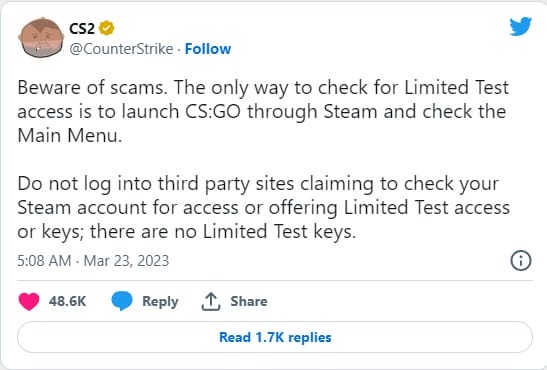The height and width of the screenshot is (370, 547).
Task: Click 'there are no Limited Test keys' text
Action: coord(223,232)
